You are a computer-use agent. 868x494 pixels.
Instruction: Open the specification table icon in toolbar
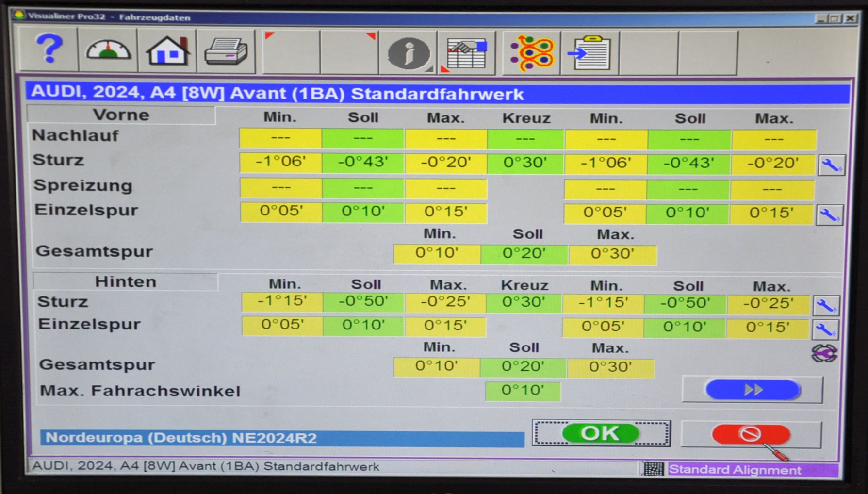[467, 53]
